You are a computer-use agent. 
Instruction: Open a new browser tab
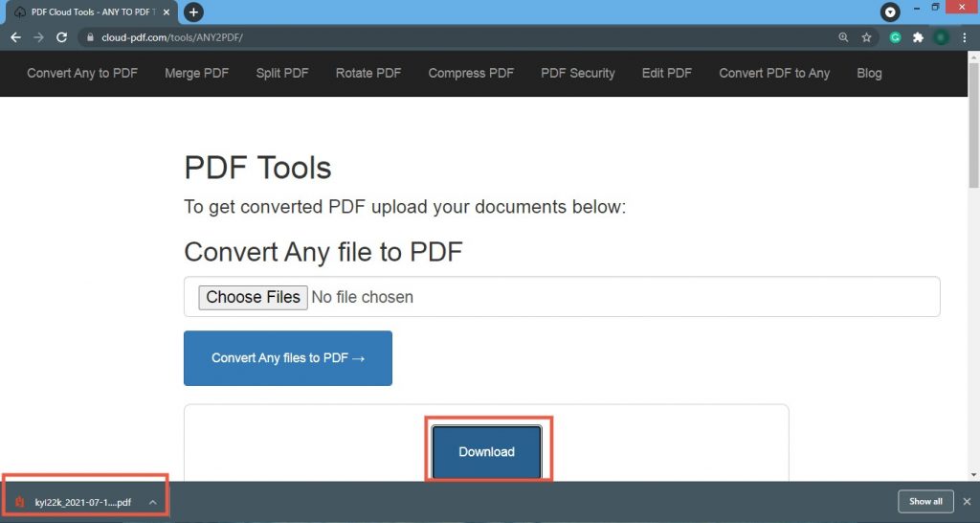193,11
